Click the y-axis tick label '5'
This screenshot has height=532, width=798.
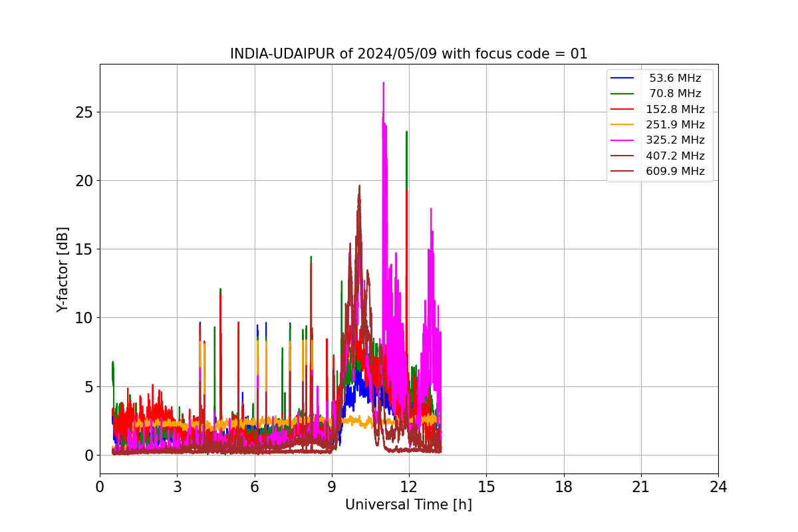coord(89,387)
